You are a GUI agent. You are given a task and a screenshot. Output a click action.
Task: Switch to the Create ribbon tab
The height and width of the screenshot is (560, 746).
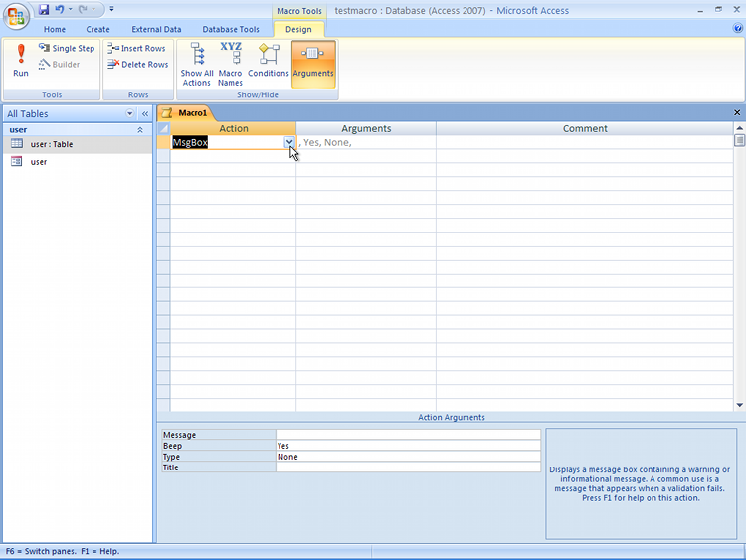point(98,29)
